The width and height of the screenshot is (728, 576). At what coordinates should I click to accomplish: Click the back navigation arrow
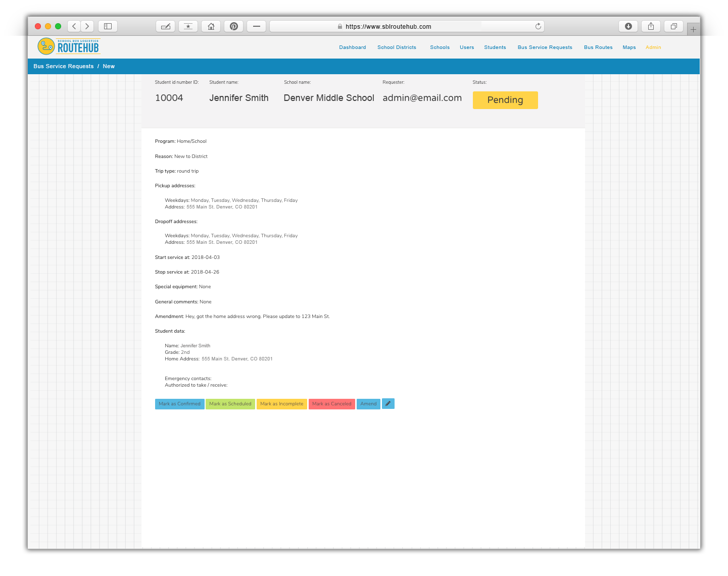click(x=74, y=26)
